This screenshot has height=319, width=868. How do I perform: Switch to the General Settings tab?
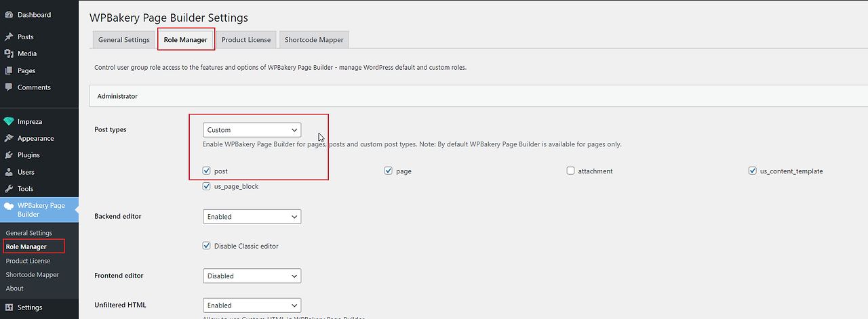[124, 39]
